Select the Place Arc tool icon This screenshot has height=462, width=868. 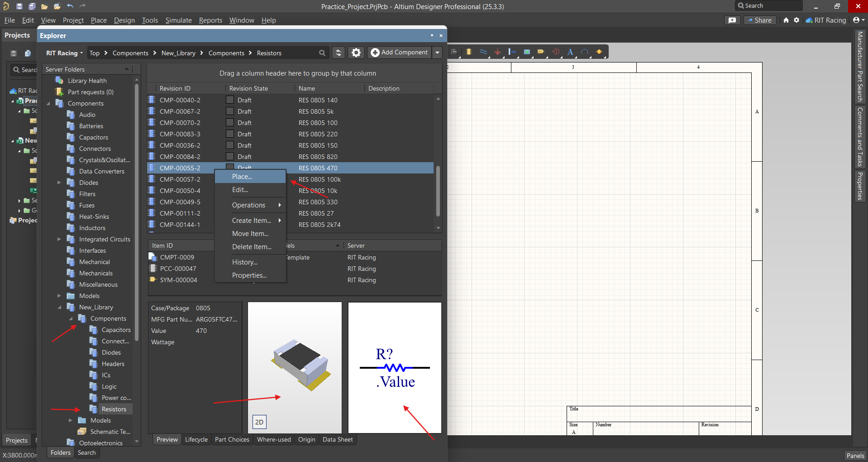585,52
